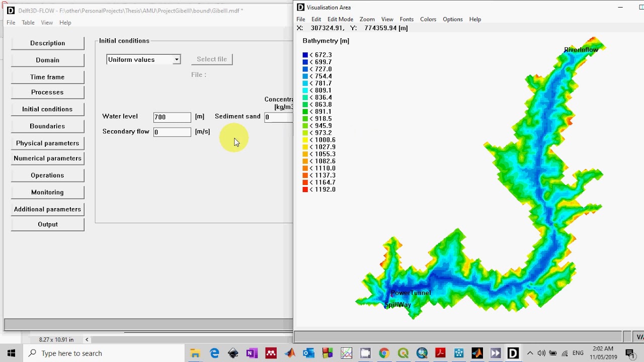Click the Windows taskbar search box
Image resolution: width=644 pixels, height=362 pixels.
point(103,353)
